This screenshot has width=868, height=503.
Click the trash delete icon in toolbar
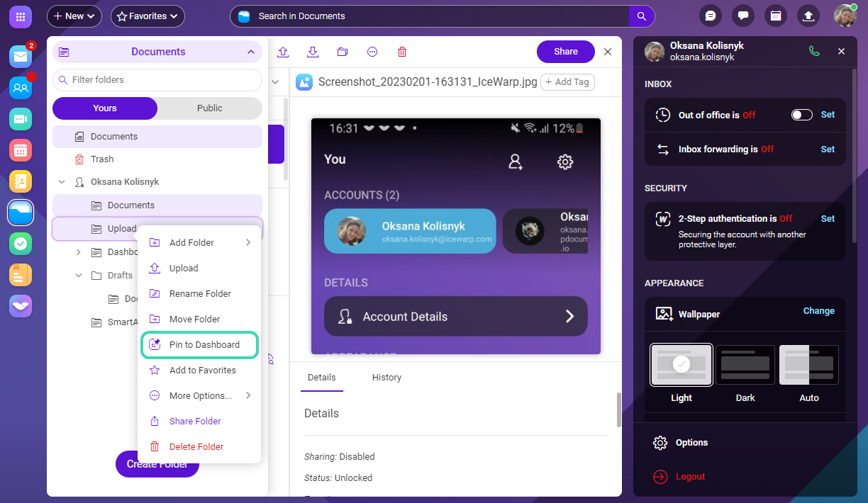click(402, 52)
